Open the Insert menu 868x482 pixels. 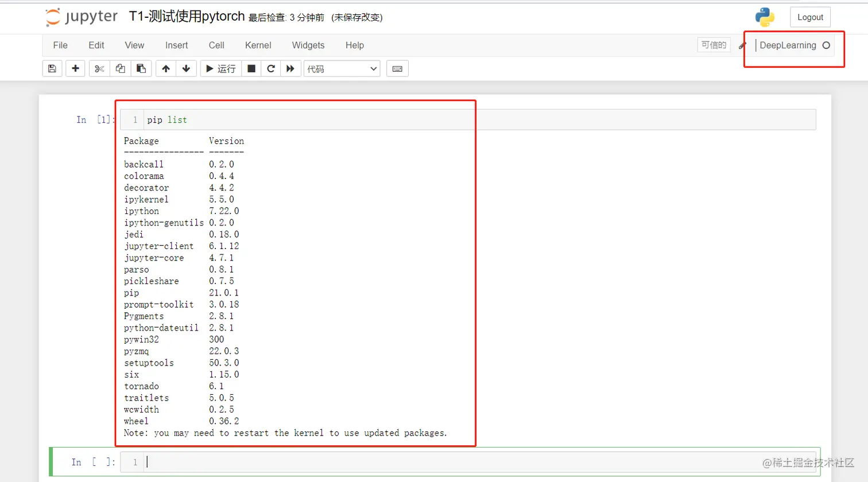pos(177,45)
